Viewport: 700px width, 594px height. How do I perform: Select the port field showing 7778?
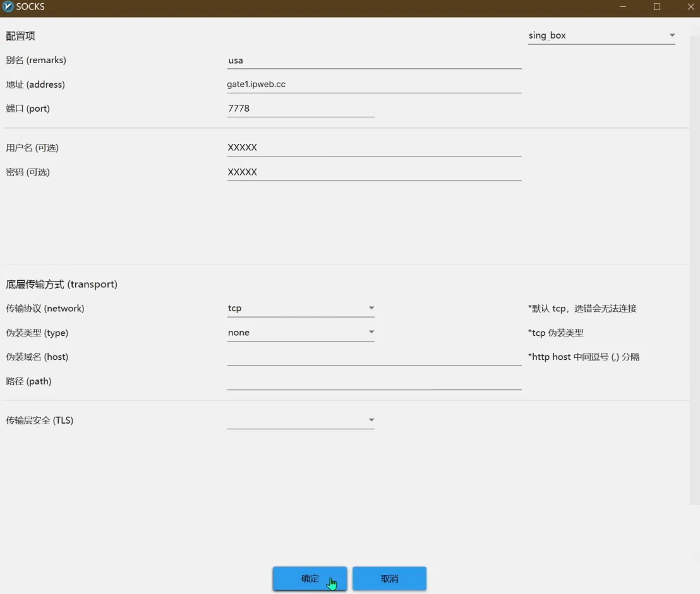pos(300,109)
